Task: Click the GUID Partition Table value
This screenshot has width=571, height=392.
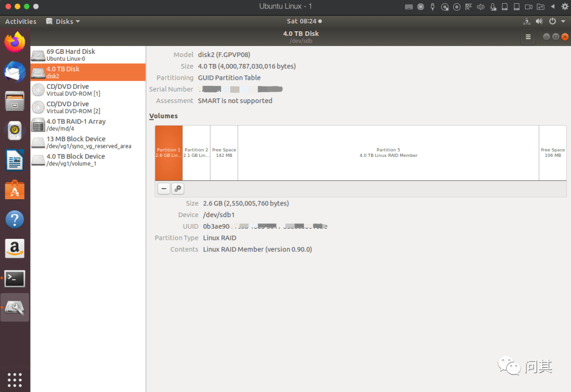Action: point(229,78)
